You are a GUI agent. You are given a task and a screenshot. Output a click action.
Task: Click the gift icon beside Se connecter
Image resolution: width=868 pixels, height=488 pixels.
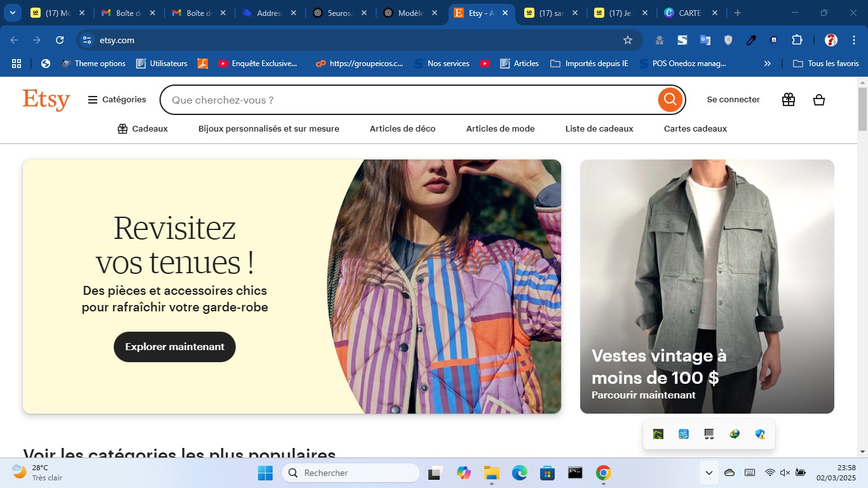point(789,100)
